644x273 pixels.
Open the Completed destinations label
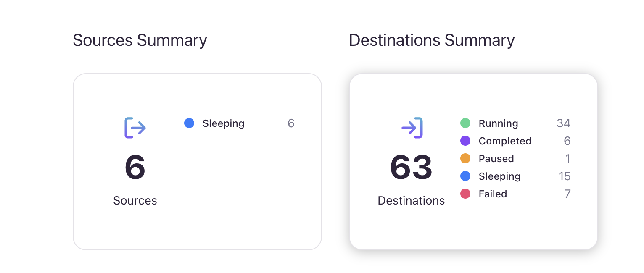pos(505,141)
